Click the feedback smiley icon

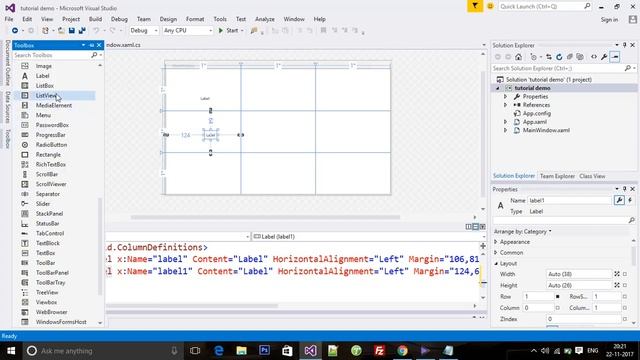point(490,6)
